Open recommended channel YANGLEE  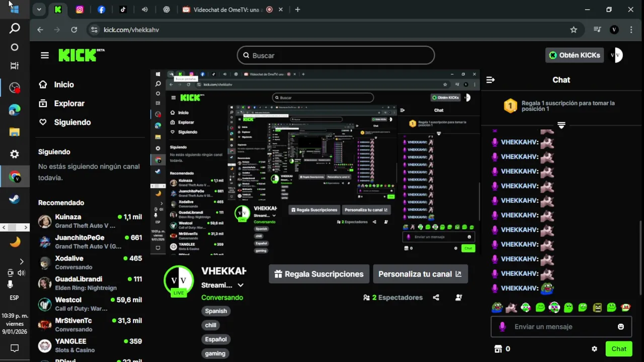click(x=90, y=345)
